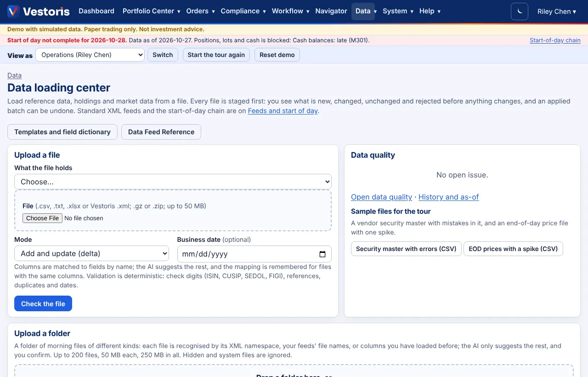The width and height of the screenshot is (588, 377).
Task: Expand the Compliance menu
Action: point(243,11)
